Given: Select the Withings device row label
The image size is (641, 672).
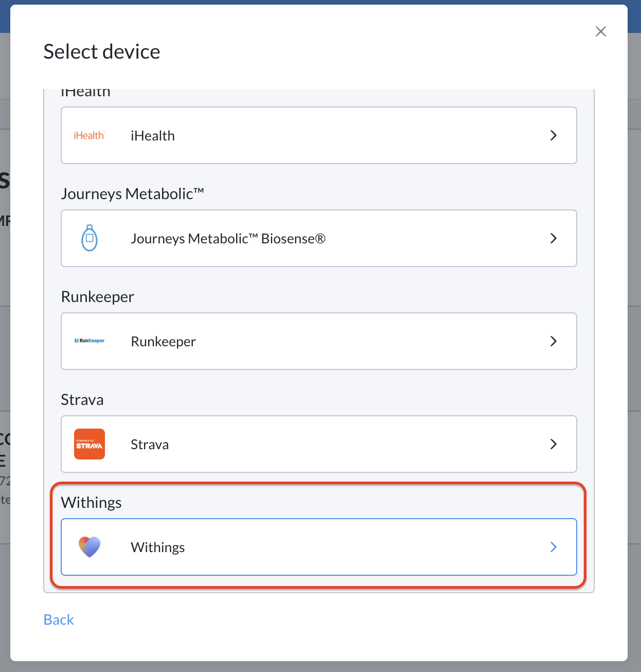Looking at the screenshot, I should point(158,547).
